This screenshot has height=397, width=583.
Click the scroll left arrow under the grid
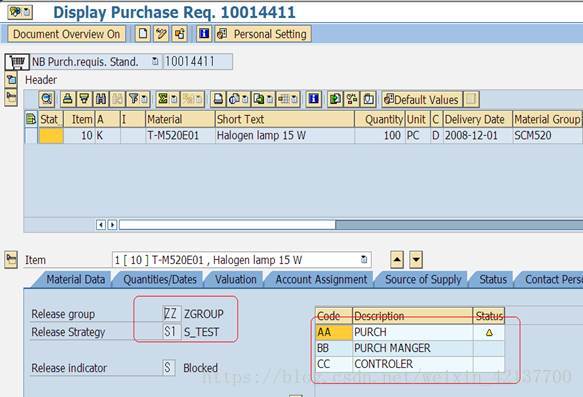100,225
